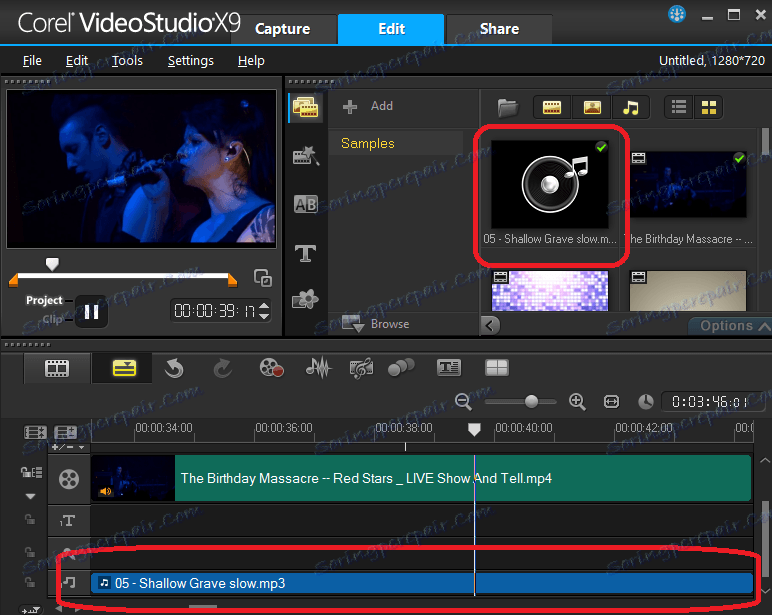Open the Subtitle Editor icon
Viewport: 772px width, 615px height.
(x=449, y=368)
